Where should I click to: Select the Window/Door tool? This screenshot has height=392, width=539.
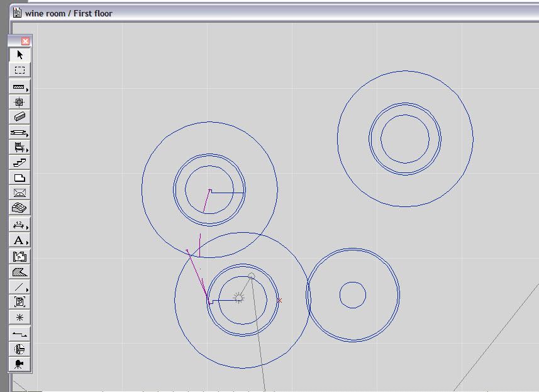(x=19, y=132)
